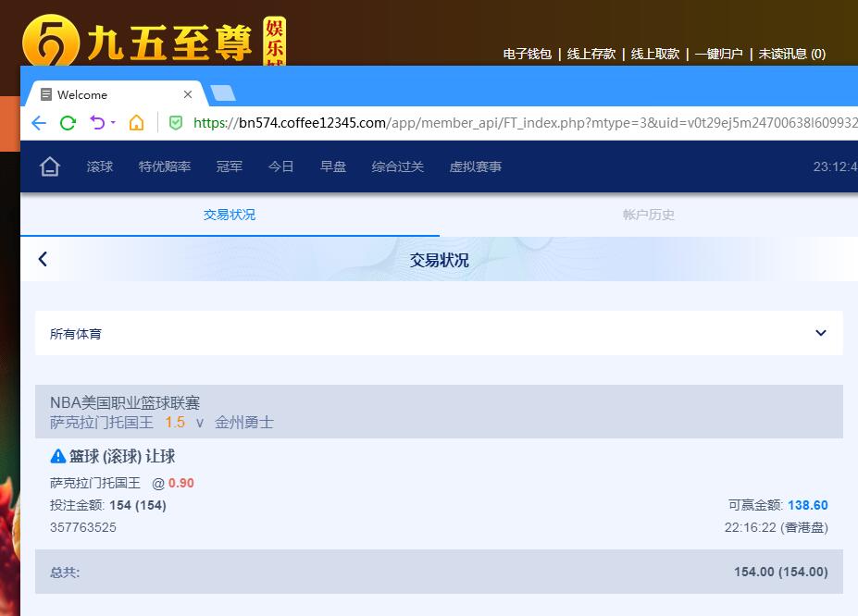Screen dimensions: 858x616
Task: Open 今日 menu item
Action: point(280,166)
